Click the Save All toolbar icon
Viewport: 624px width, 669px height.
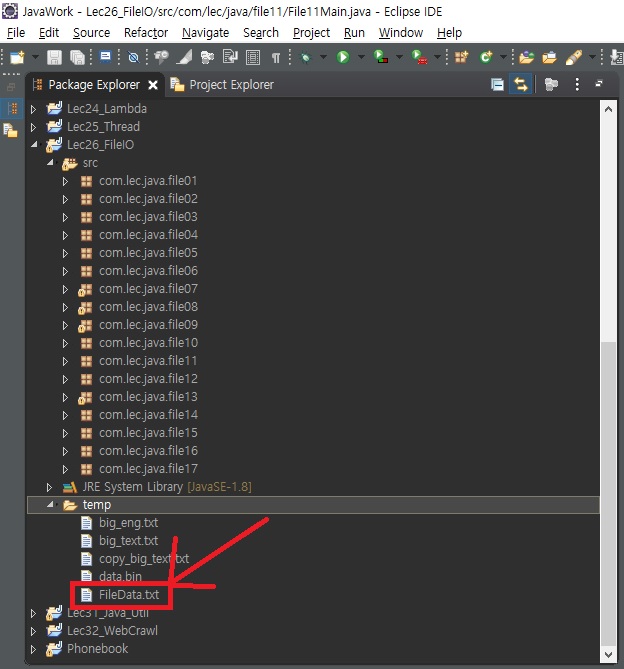click(77, 57)
